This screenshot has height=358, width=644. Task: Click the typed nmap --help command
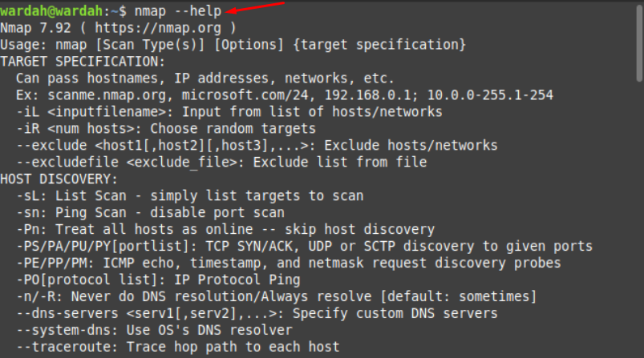coord(178,11)
